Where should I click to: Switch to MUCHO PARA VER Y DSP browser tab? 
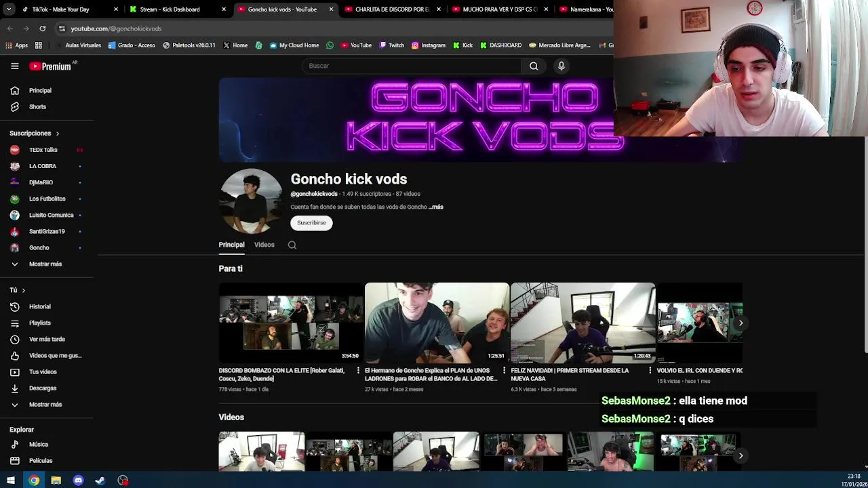[500, 9]
